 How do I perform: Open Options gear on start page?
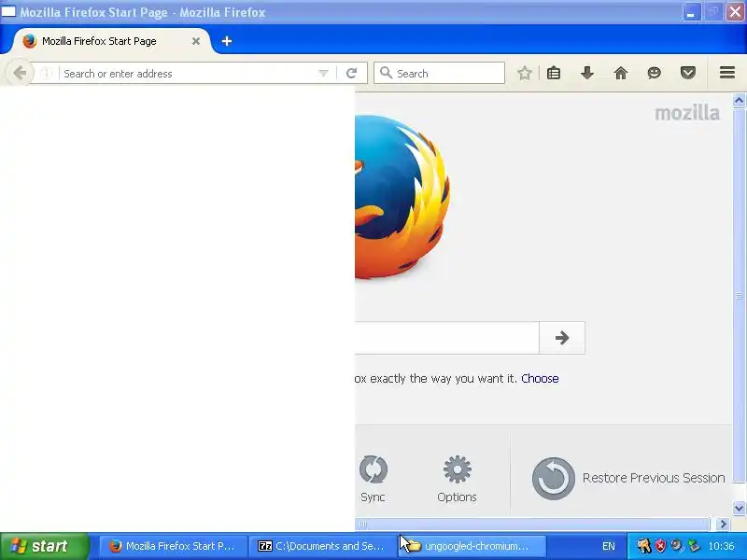[457, 479]
